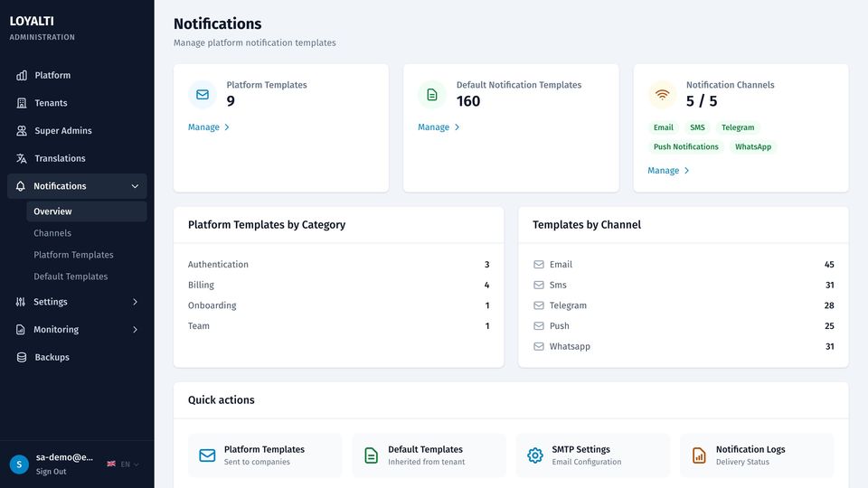Open the Translations menu item

pyautogui.click(x=77, y=158)
